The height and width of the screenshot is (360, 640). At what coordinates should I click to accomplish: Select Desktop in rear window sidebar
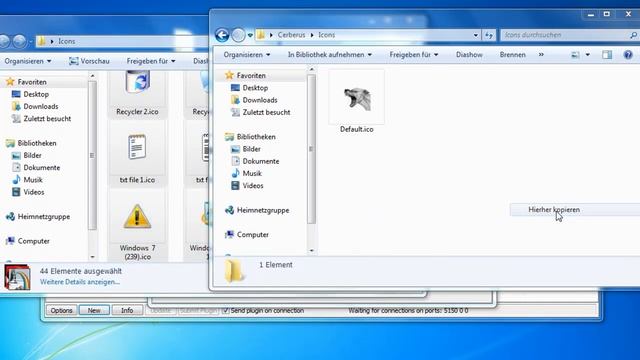click(30, 94)
